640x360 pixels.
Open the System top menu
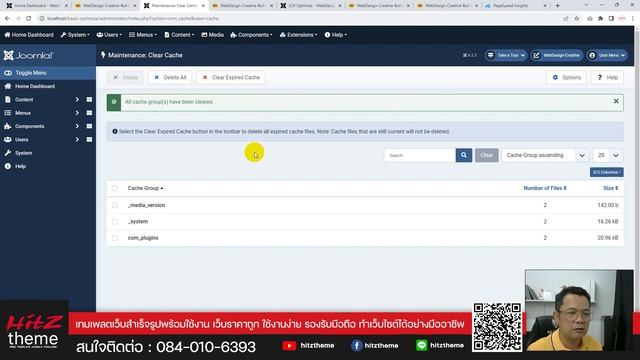(x=75, y=35)
